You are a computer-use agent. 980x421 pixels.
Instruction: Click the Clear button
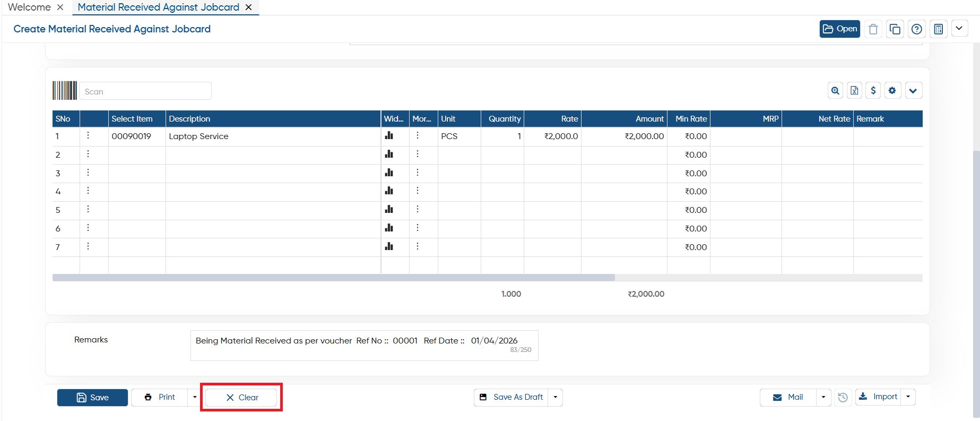coord(241,398)
